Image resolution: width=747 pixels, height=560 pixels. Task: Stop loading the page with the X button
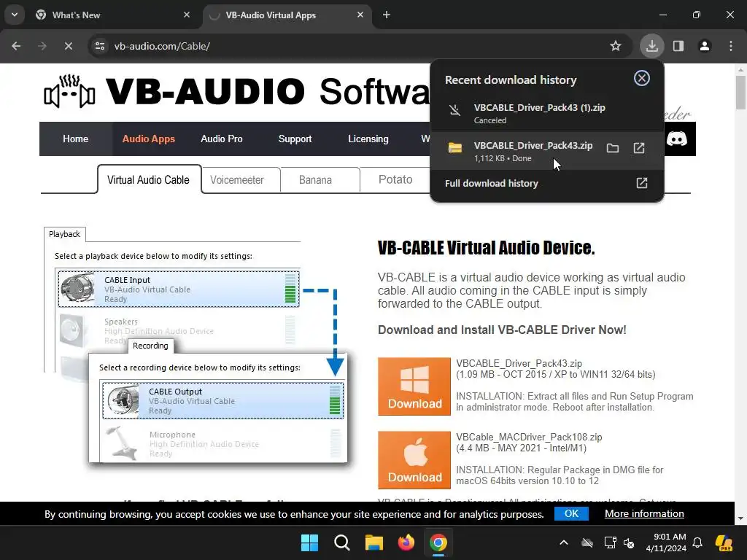click(68, 46)
